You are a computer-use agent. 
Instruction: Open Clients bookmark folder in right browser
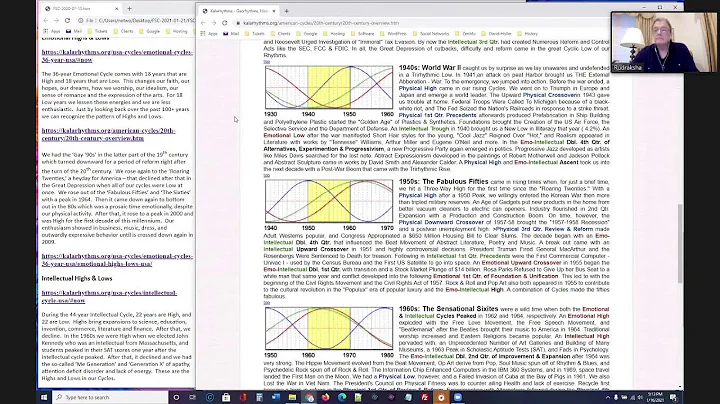pos(281,34)
